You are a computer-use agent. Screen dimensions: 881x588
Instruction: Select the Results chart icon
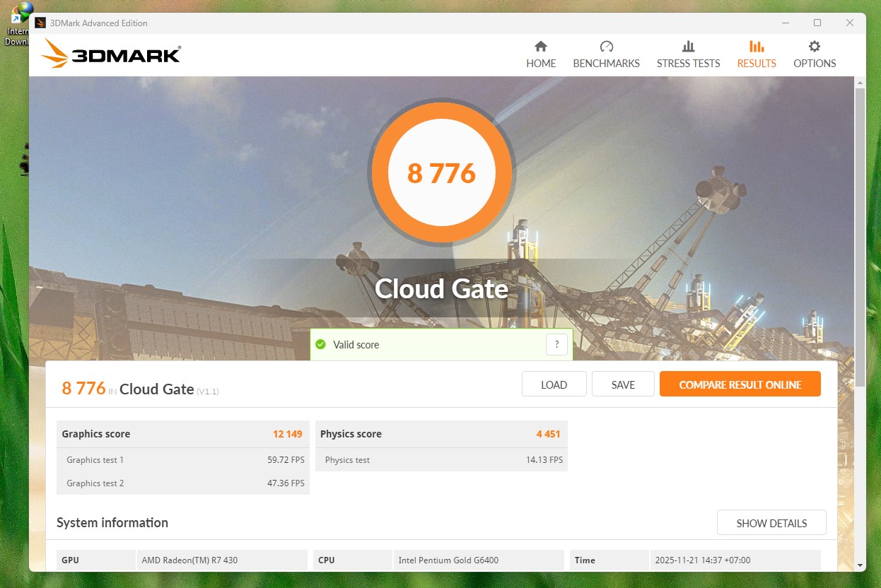[x=757, y=47]
